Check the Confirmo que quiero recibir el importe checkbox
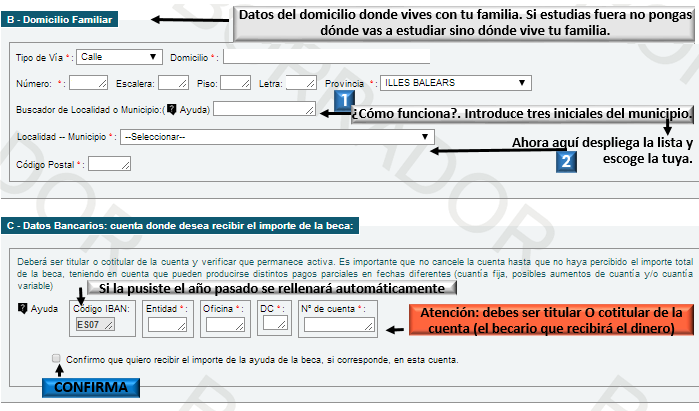Screen dimensions: 699x411 pos(56,358)
